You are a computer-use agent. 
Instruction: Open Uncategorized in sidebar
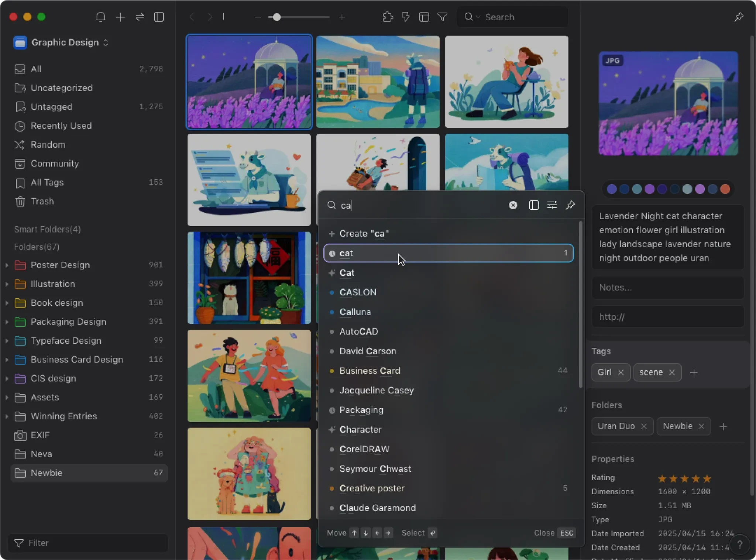89,88
